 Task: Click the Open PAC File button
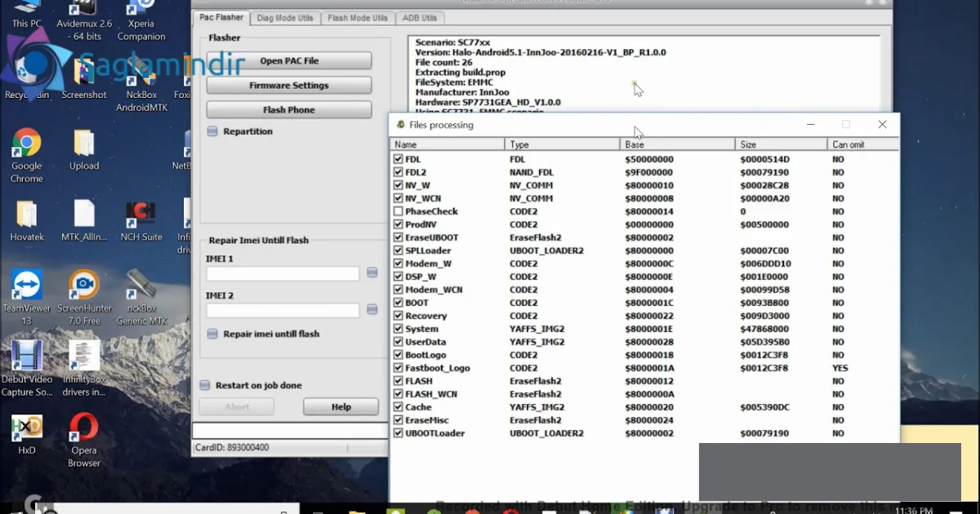click(x=289, y=61)
